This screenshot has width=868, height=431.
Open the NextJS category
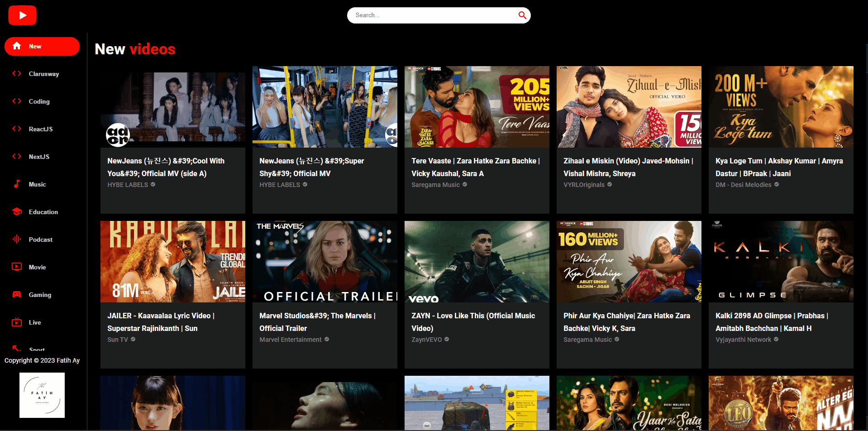coord(42,157)
